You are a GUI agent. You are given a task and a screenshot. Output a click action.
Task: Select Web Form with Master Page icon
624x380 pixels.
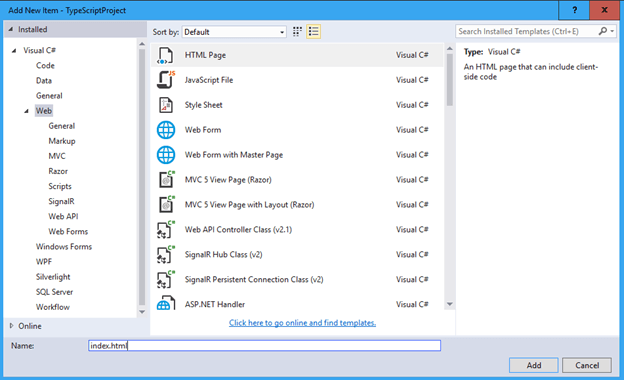point(166,155)
